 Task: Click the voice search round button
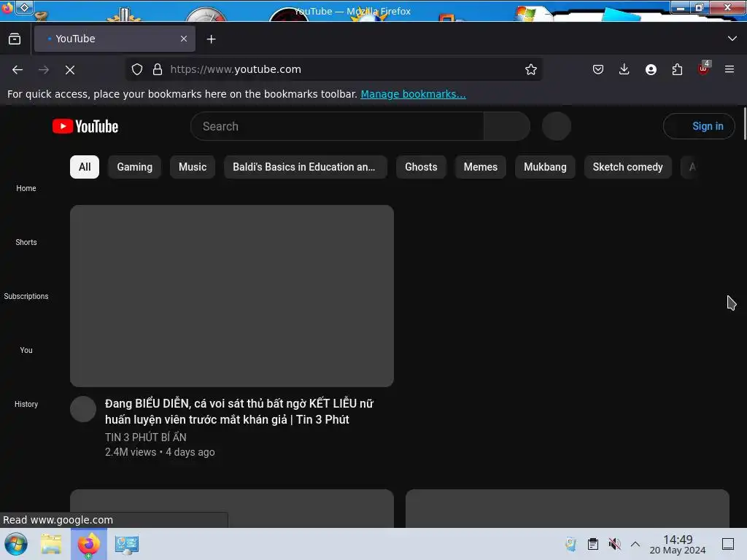[x=557, y=126]
